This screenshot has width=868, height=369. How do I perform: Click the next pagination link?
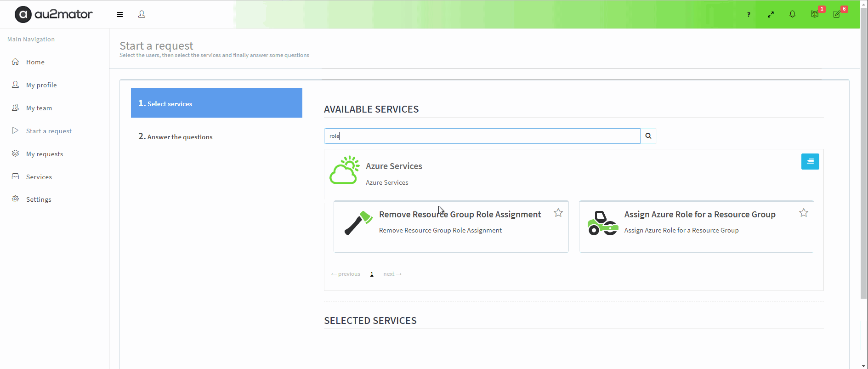pos(392,274)
